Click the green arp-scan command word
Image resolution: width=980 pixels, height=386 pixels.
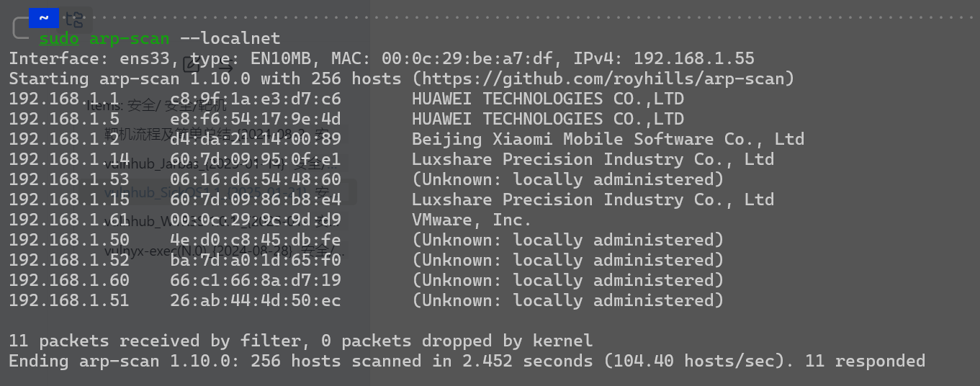130,38
